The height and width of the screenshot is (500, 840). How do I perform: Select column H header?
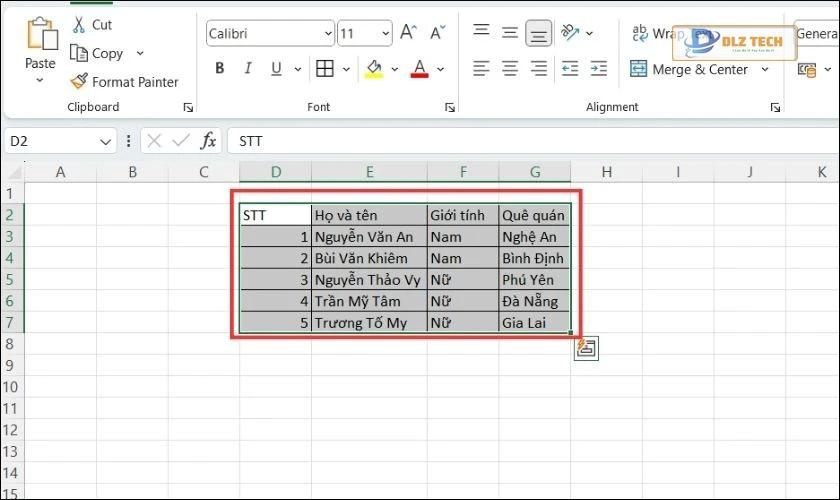(606, 172)
